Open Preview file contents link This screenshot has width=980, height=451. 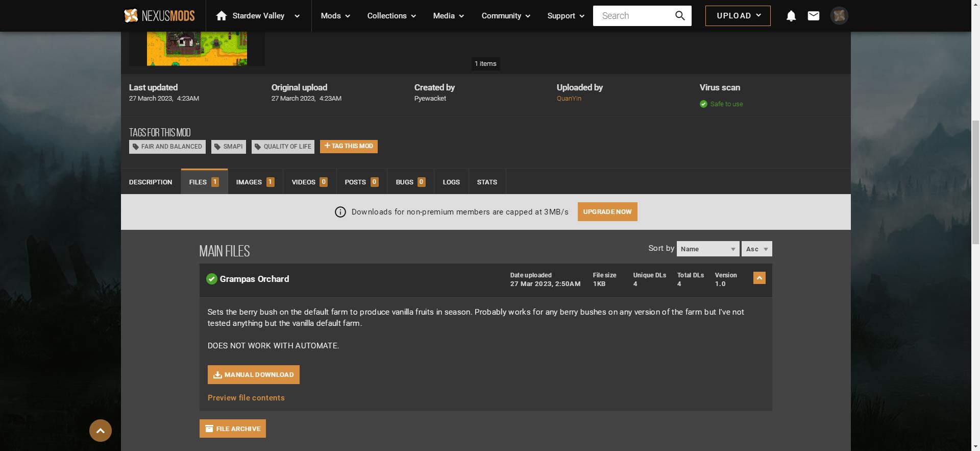[246, 398]
